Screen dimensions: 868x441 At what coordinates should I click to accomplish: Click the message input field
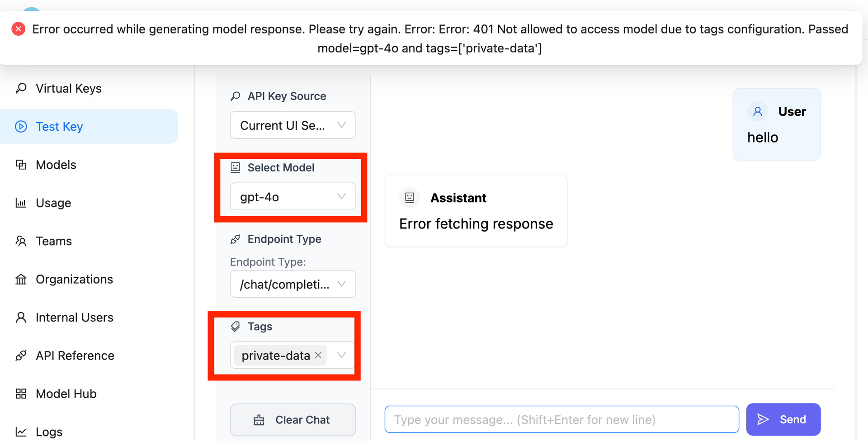(x=561, y=419)
